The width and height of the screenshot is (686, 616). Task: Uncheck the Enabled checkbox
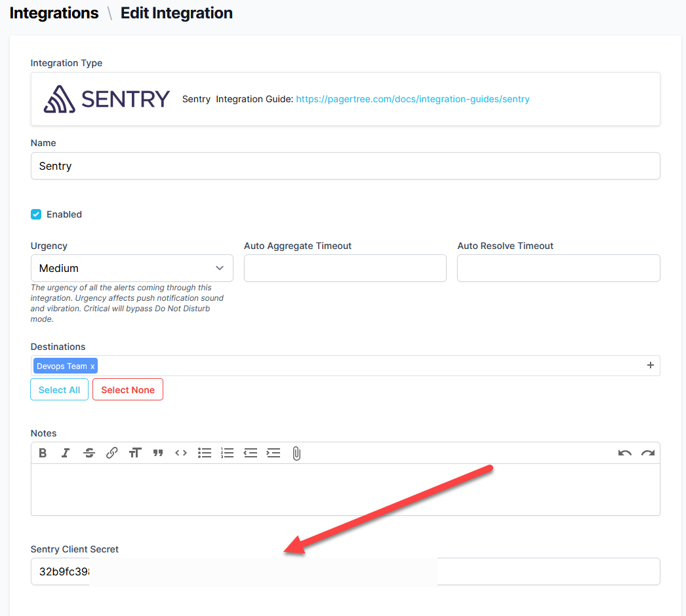tap(37, 214)
